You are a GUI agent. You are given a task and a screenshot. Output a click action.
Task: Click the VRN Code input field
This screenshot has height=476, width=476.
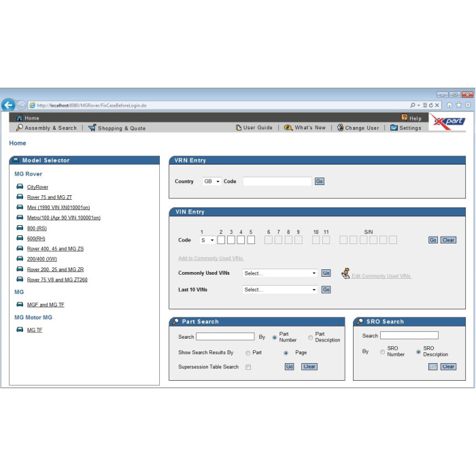[x=277, y=182]
